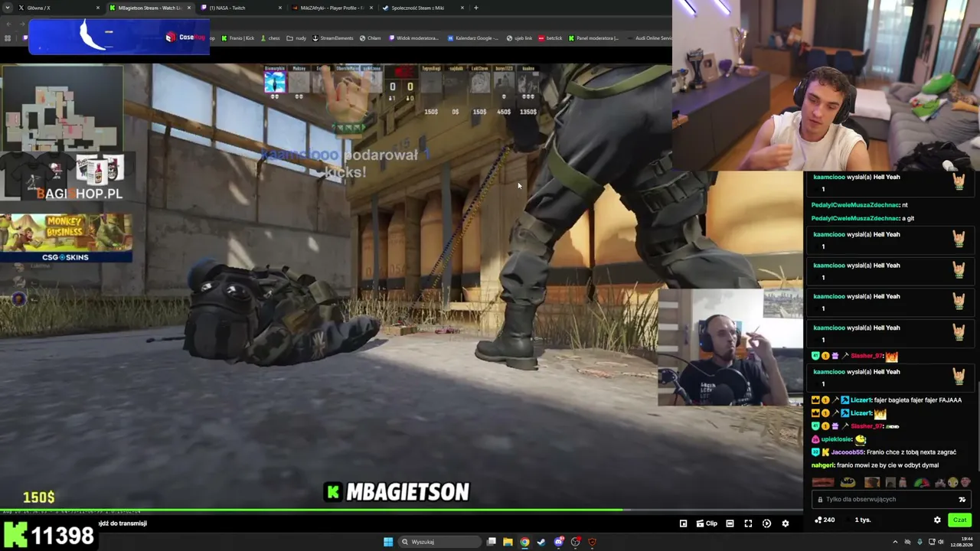Image resolution: width=980 pixels, height=551 pixels.
Task: Click the 1 tys. counter in chat footer
Action: [863, 520]
